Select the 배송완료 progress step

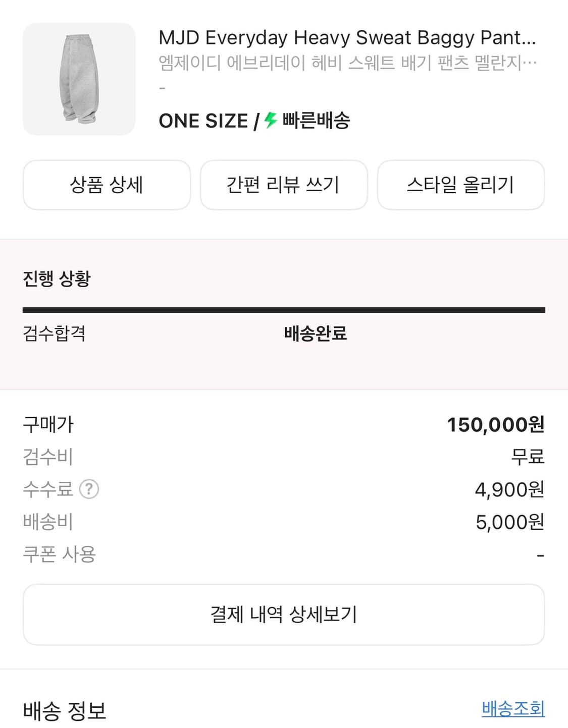coord(316,333)
